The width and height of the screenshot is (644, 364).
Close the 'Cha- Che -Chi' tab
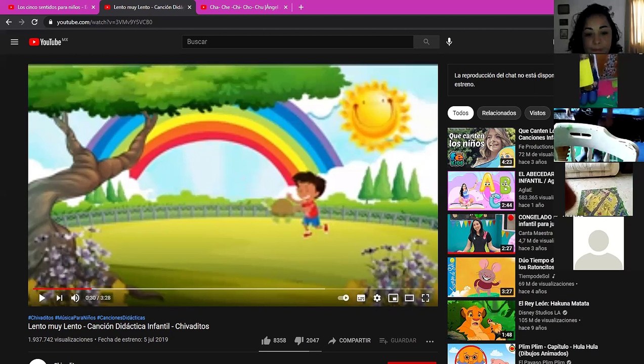point(286,8)
